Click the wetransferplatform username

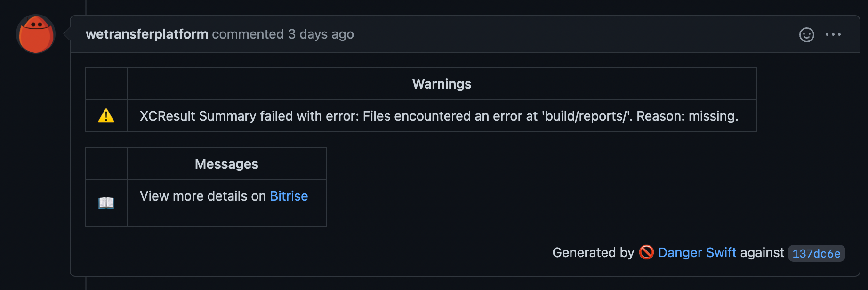(x=146, y=34)
